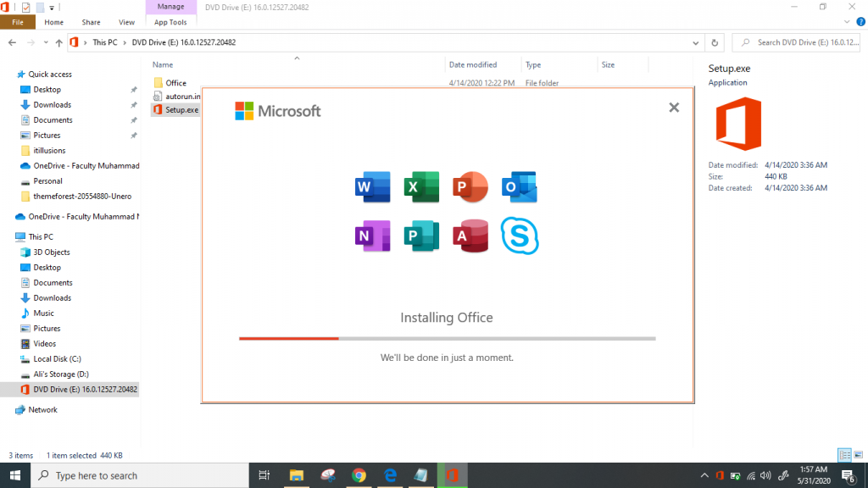Close the Installing Office dialog
This screenshot has width=868, height=488.
[674, 108]
